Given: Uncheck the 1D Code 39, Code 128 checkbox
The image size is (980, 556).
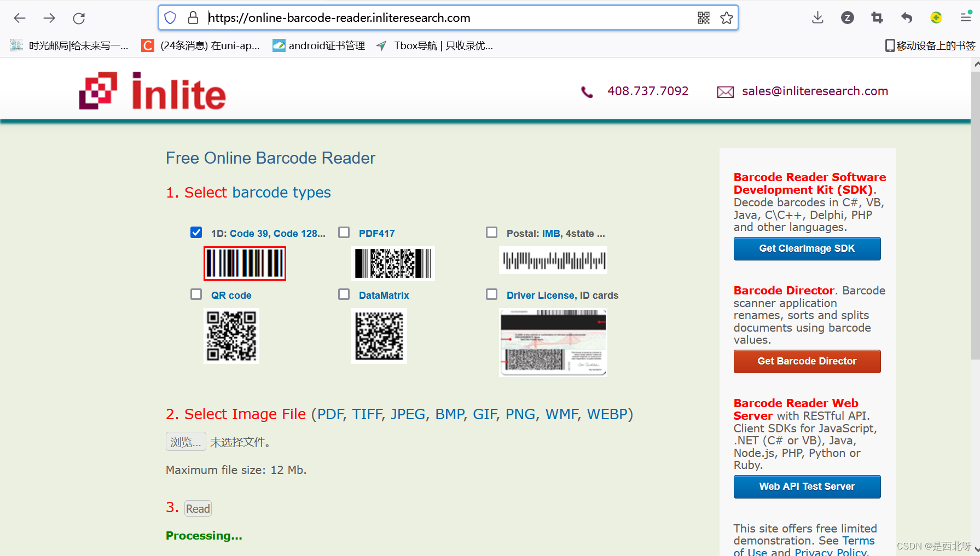Looking at the screenshot, I should pos(196,233).
